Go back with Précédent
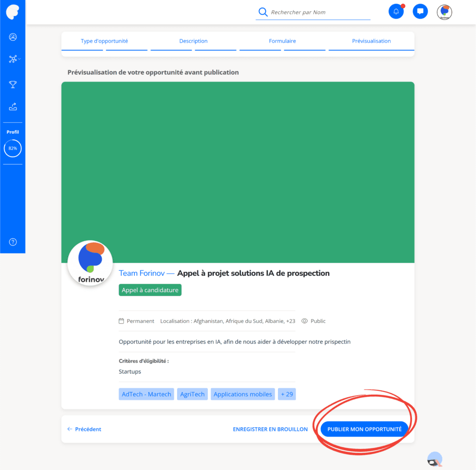Viewport: 476px width, 470px height. pyautogui.click(x=84, y=429)
